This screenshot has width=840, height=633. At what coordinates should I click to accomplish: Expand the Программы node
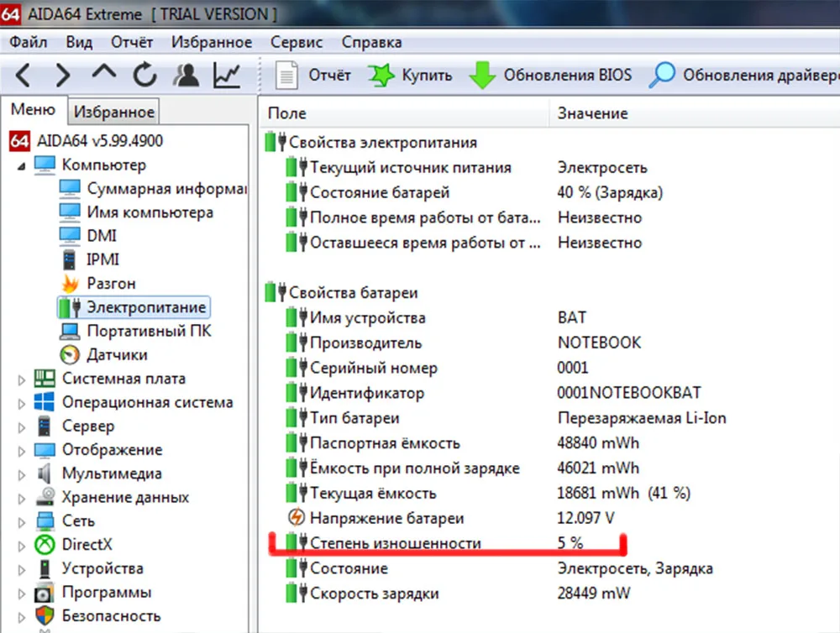coord(22,594)
